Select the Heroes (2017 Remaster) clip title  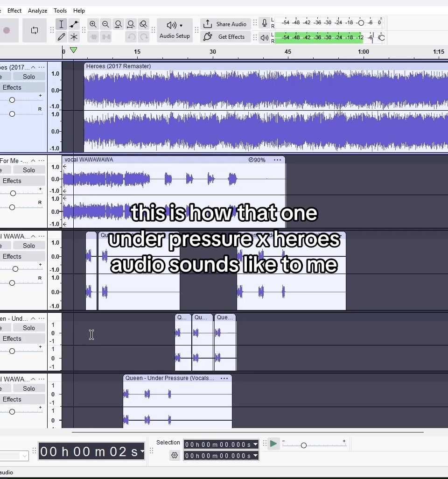pyautogui.click(x=119, y=66)
